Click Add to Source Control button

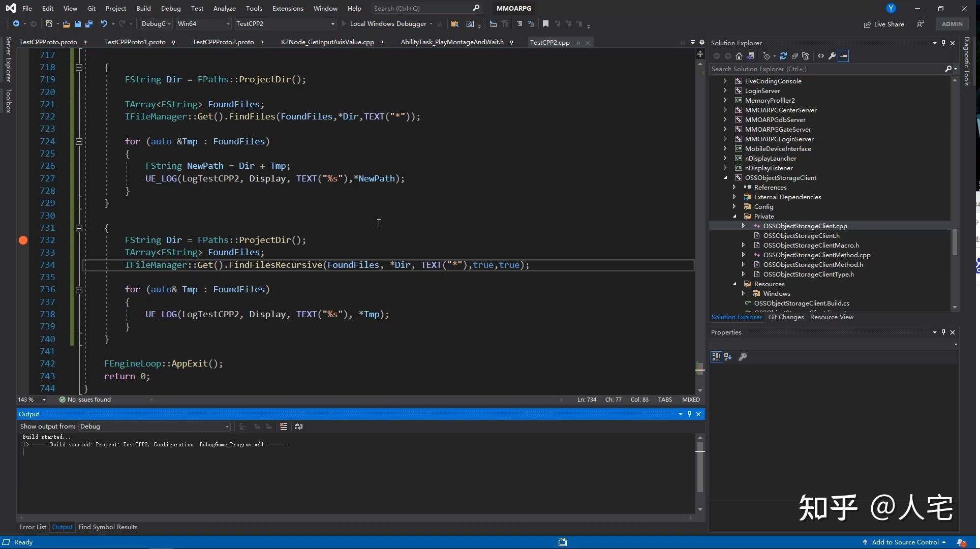click(904, 542)
